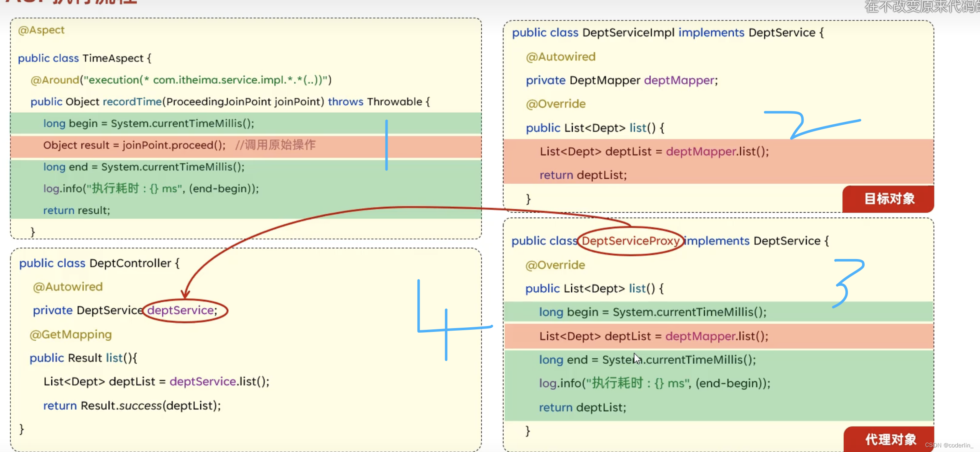Click log.info line in DeptServiceProxy
This screenshot has width=980, height=452.
click(x=655, y=383)
